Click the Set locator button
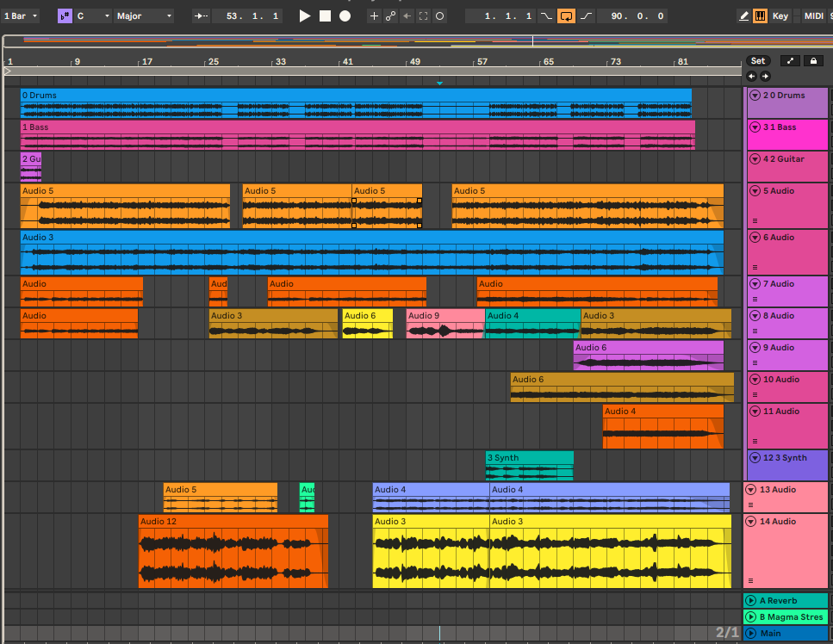 [x=757, y=61]
